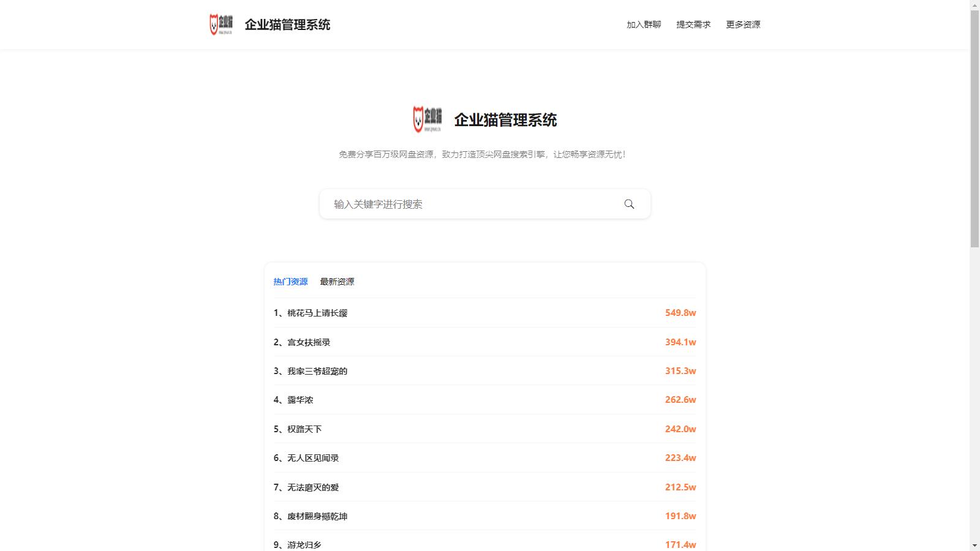The width and height of the screenshot is (980, 551).
Task: Click the header title 企业猫管理系统
Action: point(287,24)
